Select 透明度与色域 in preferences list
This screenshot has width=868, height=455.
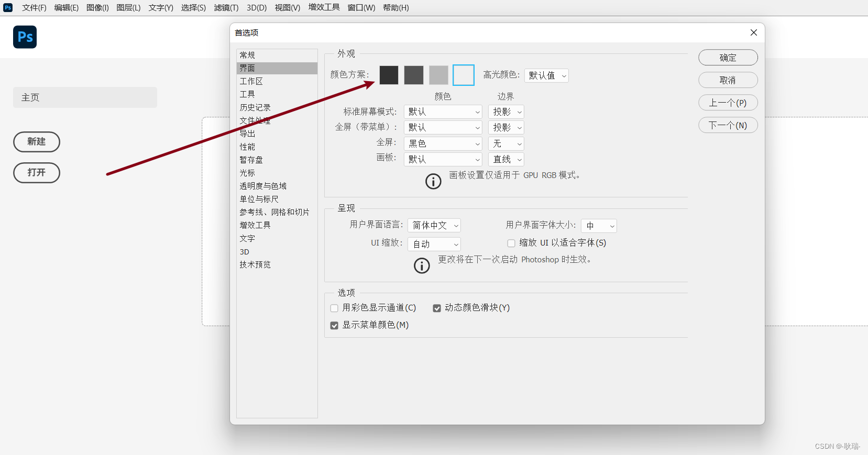tap(277, 186)
